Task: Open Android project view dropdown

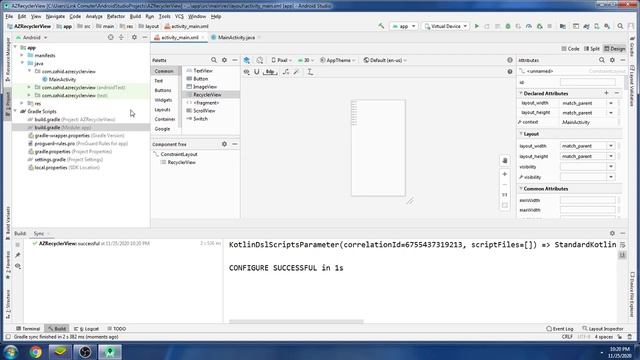Action: 32,38
